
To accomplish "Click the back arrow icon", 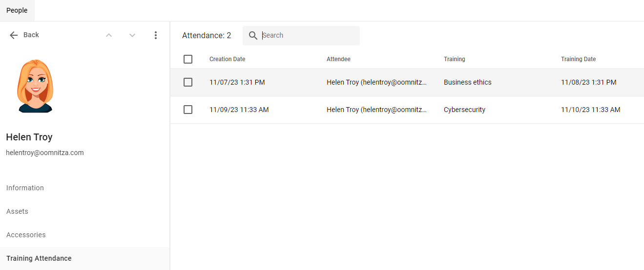I will tap(14, 35).
